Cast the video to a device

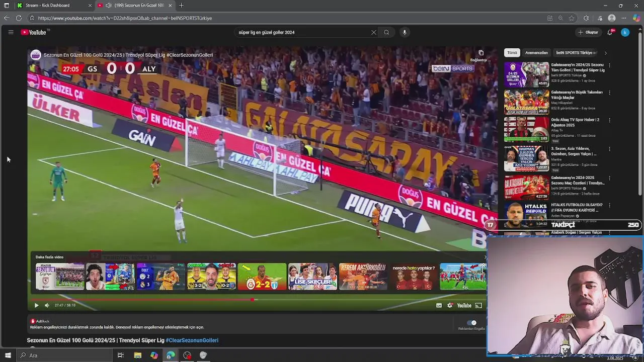[478, 305]
